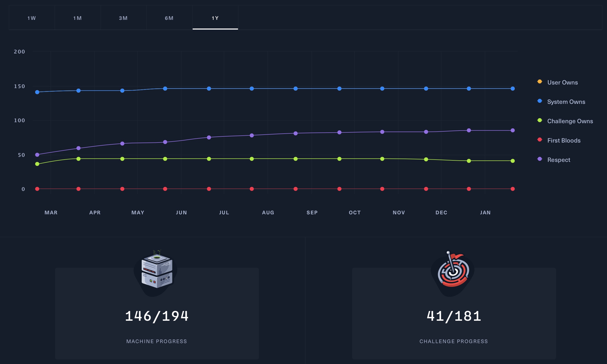607x364 pixels.
Task: Hide the System Owns series label
Action: tap(566, 102)
